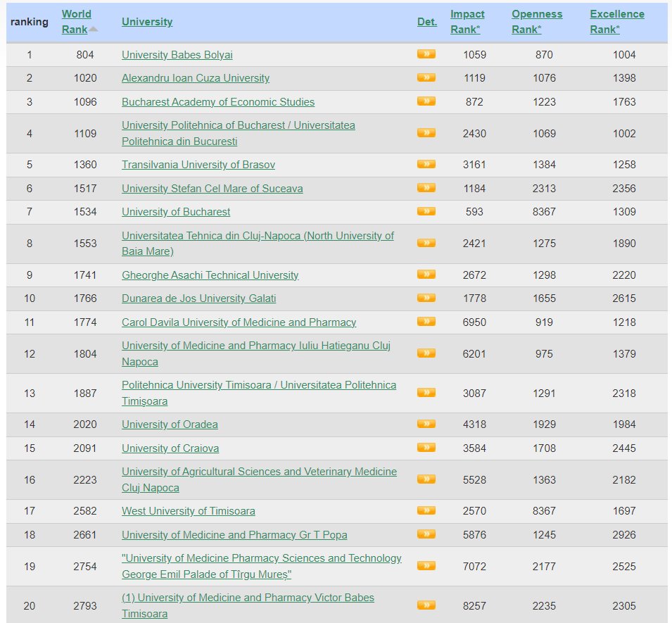The image size is (672, 623).
Task: Open University Stefan Cel Mare of Suceava
Action: [x=212, y=189]
